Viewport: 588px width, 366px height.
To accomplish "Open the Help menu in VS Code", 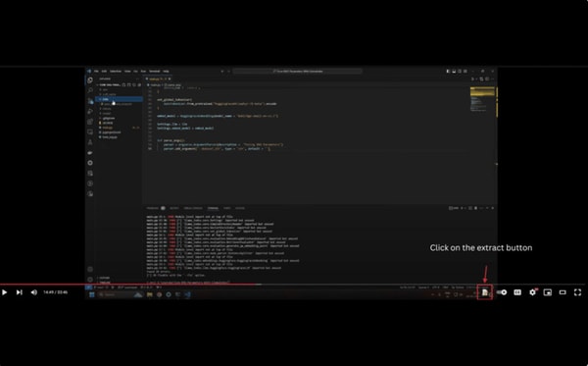I will [x=166, y=71].
